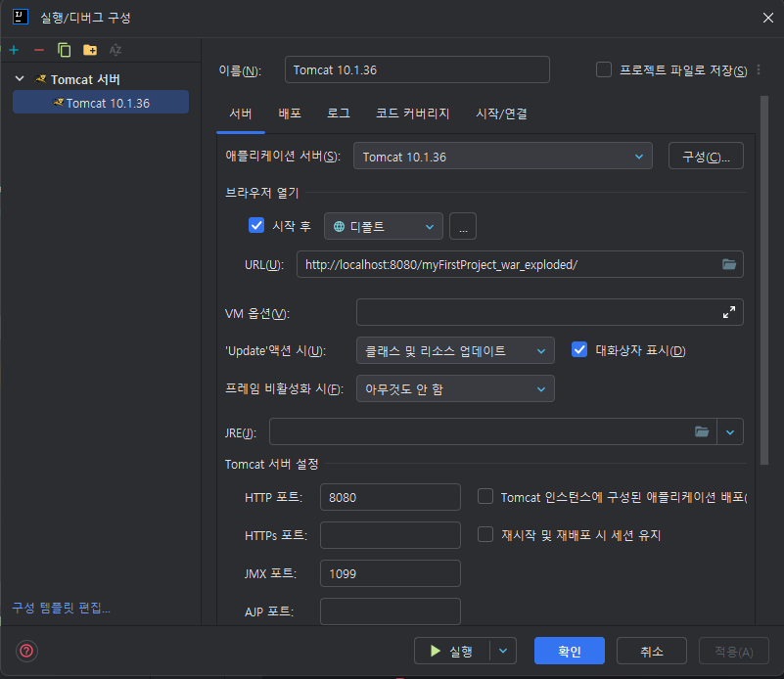
Task: Close the 실행/디버그 구성 dialog
Action: point(768,18)
